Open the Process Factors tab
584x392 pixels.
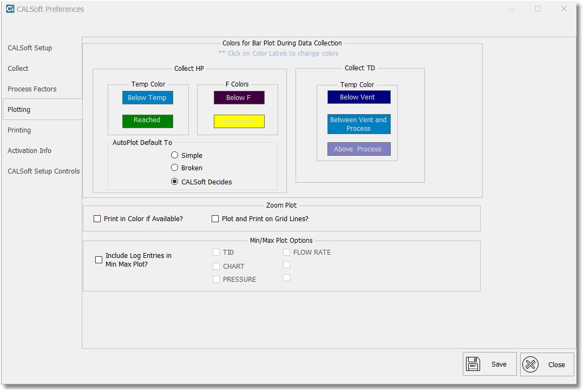coord(32,89)
